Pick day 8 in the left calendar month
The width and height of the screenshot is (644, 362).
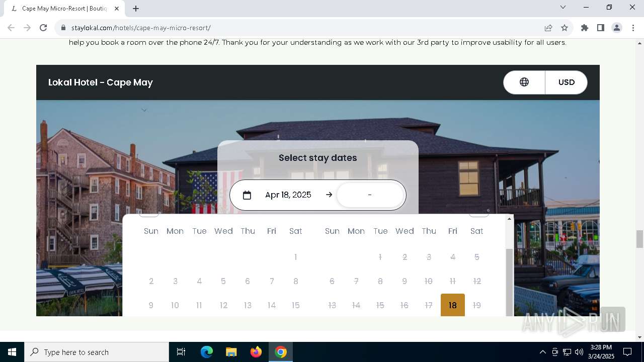[296, 281]
